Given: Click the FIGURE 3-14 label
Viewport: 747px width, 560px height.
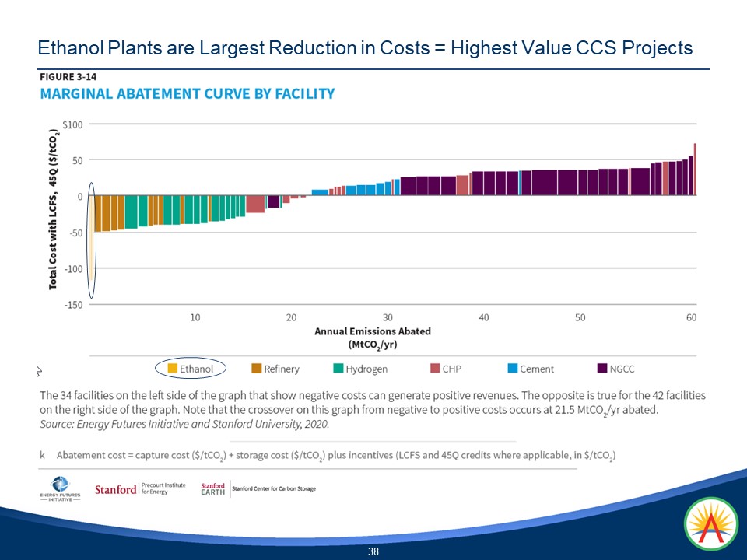Looking at the screenshot, I should (68, 76).
